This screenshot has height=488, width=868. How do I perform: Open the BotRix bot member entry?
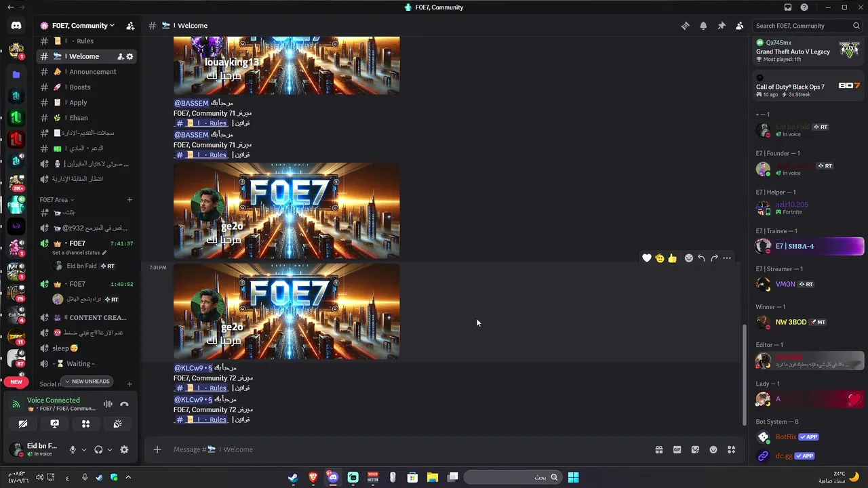[810, 437]
